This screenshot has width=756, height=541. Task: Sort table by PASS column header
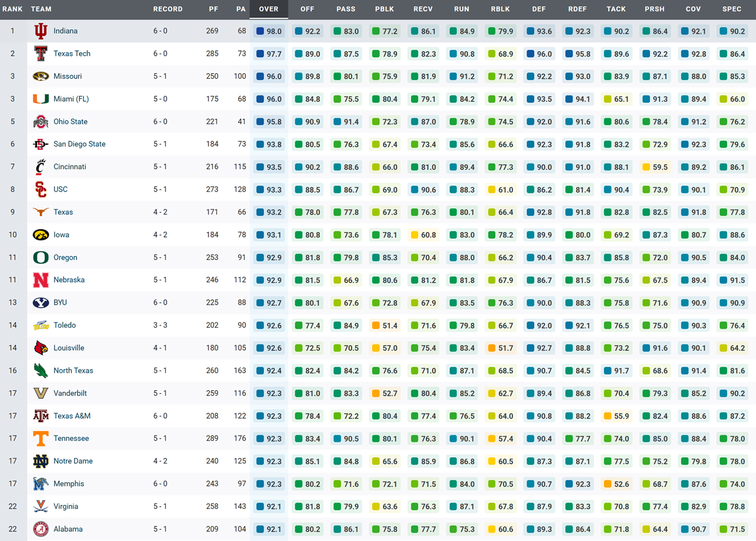[346, 9]
